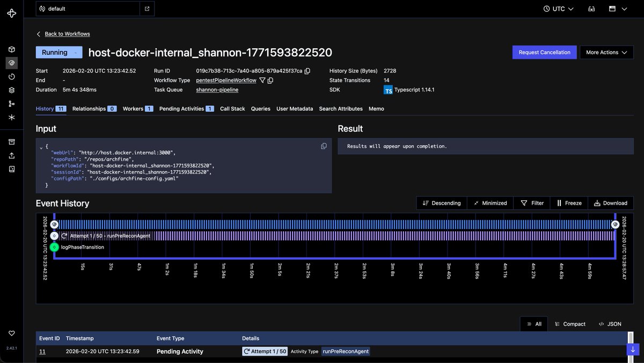The image size is (644, 363).
Task: Open Namespaces via the cube sidebar icon
Action: pos(11,49)
